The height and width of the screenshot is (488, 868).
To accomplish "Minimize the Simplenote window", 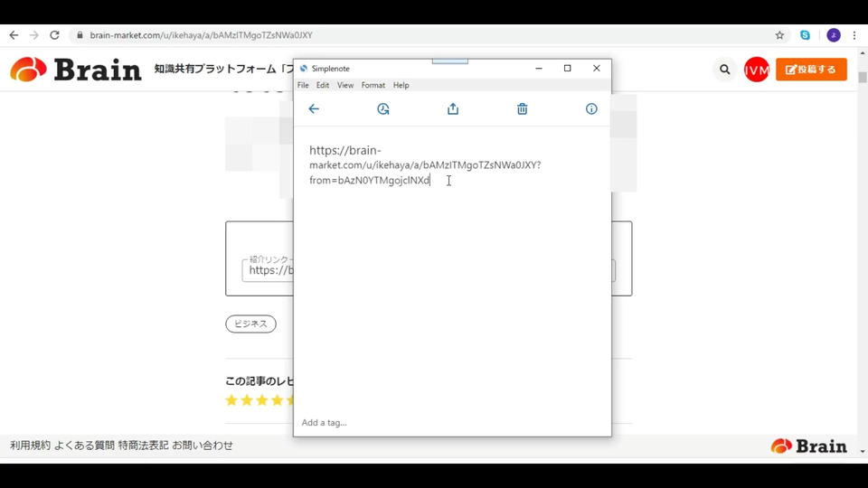I will coord(539,68).
